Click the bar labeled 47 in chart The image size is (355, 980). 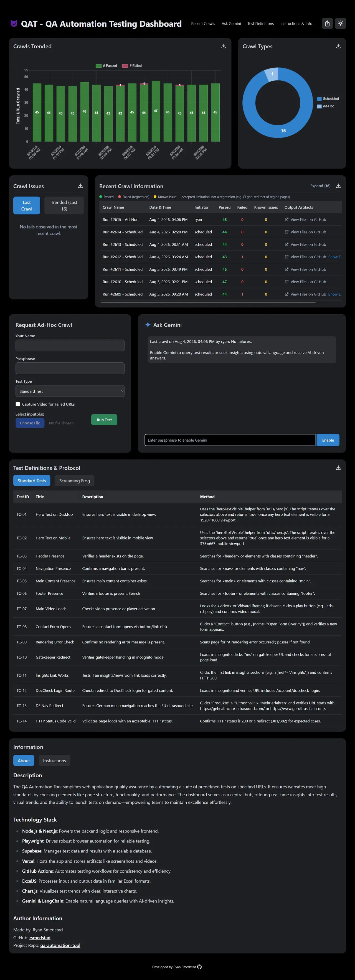tap(156, 111)
